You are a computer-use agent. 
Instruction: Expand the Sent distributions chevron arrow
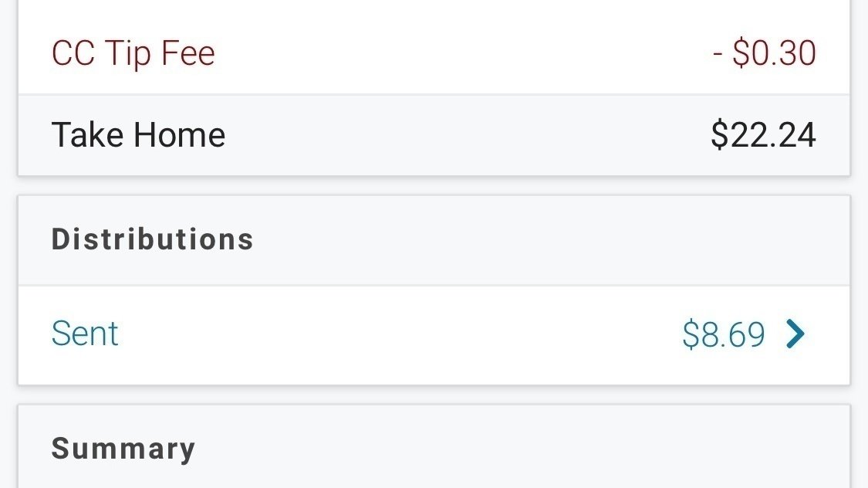tap(795, 334)
